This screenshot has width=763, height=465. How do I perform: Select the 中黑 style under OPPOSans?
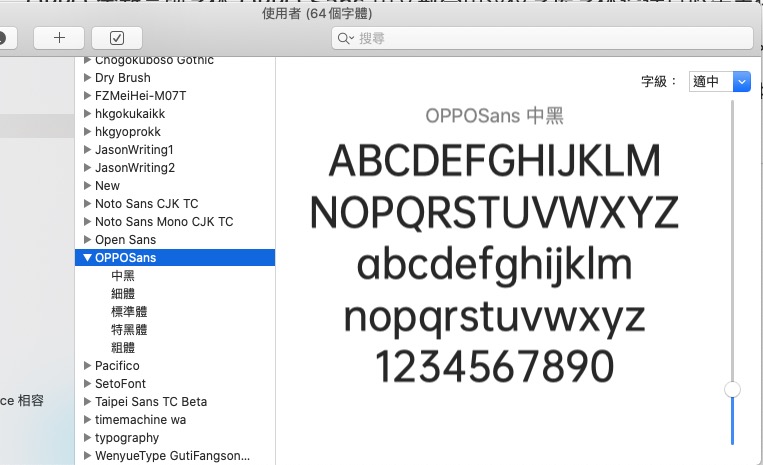pyautogui.click(x=123, y=276)
